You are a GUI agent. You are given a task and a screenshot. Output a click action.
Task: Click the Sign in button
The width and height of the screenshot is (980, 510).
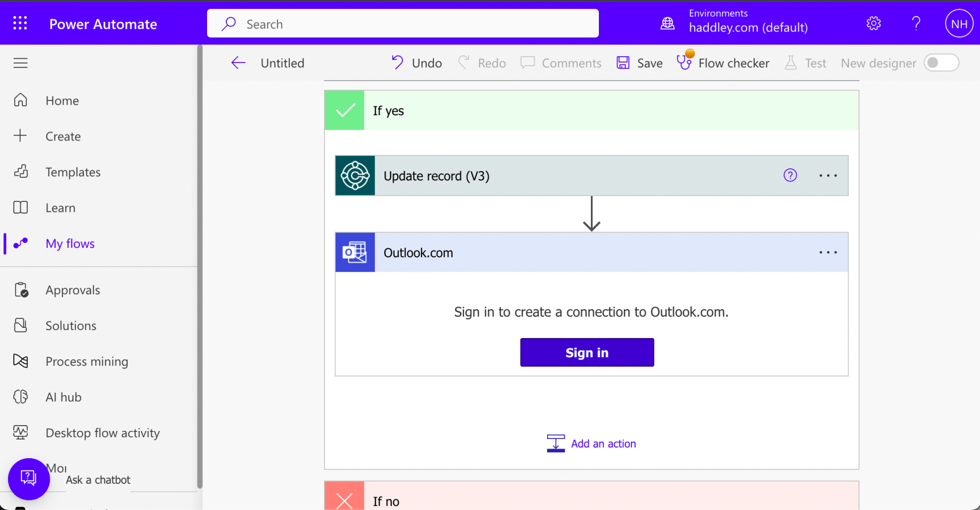pos(587,352)
